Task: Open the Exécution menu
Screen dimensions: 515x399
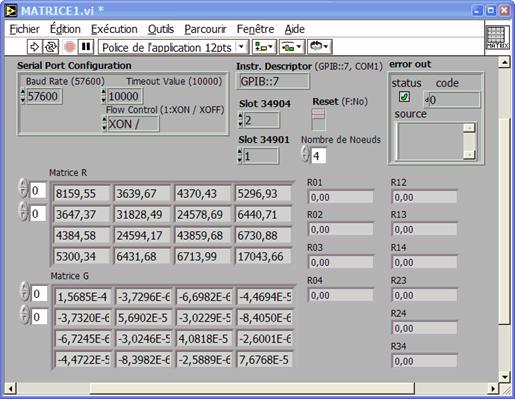Action: tap(114, 29)
